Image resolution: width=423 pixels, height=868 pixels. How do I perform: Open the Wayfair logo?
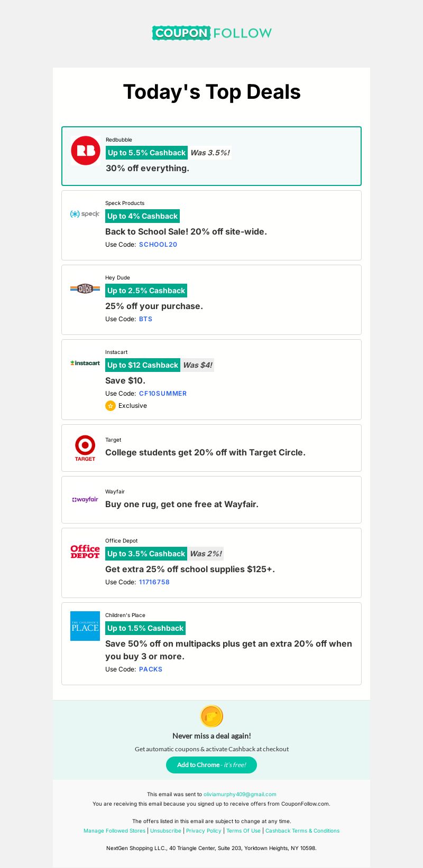[85, 499]
